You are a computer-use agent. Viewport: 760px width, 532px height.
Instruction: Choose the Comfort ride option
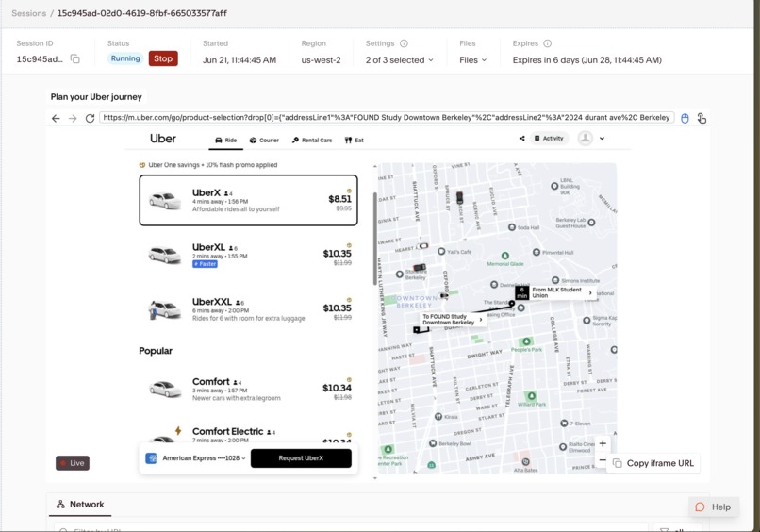coord(248,389)
